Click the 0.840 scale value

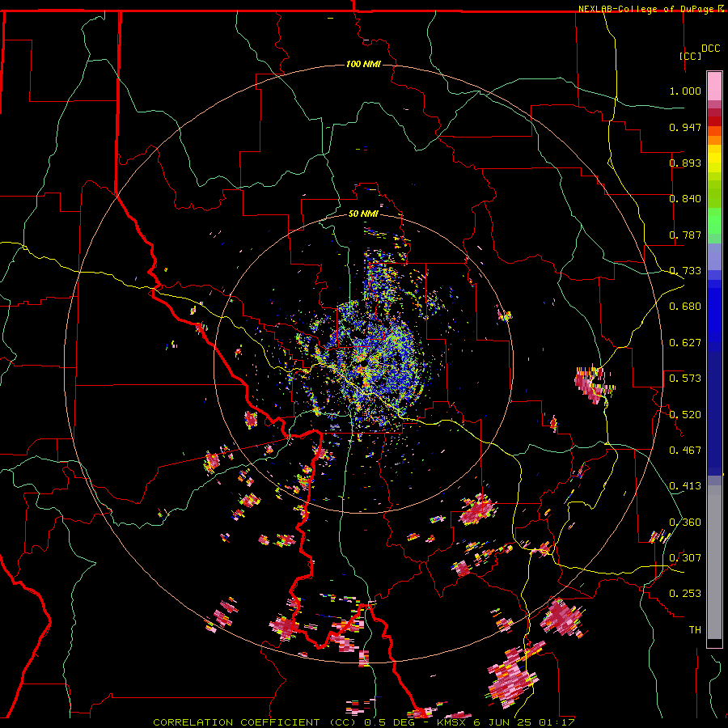[x=685, y=199]
